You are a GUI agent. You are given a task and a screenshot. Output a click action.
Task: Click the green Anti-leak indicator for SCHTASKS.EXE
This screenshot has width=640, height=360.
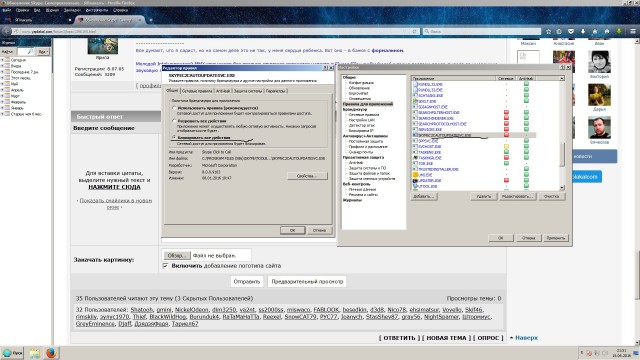pyautogui.click(x=526, y=95)
